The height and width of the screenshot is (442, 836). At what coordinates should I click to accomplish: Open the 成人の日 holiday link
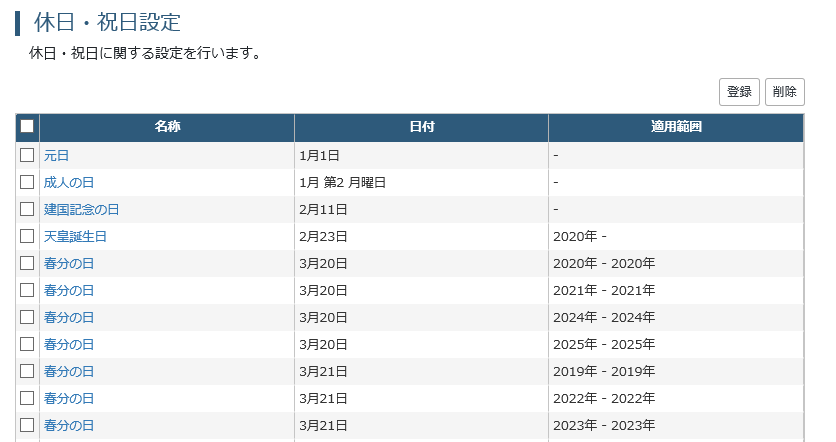[x=69, y=182]
